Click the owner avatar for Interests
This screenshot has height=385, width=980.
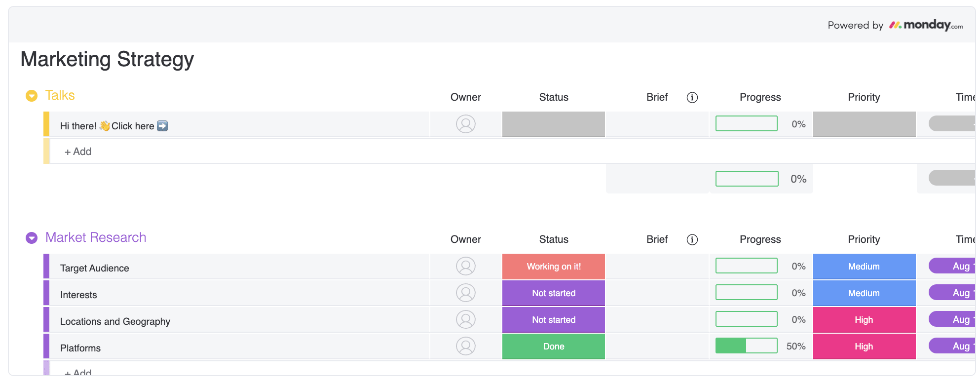(x=465, y=293)
